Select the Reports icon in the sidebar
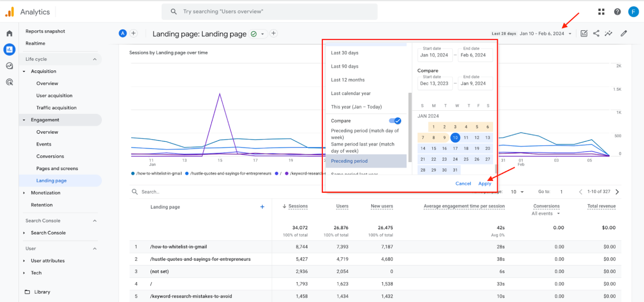 9,49
